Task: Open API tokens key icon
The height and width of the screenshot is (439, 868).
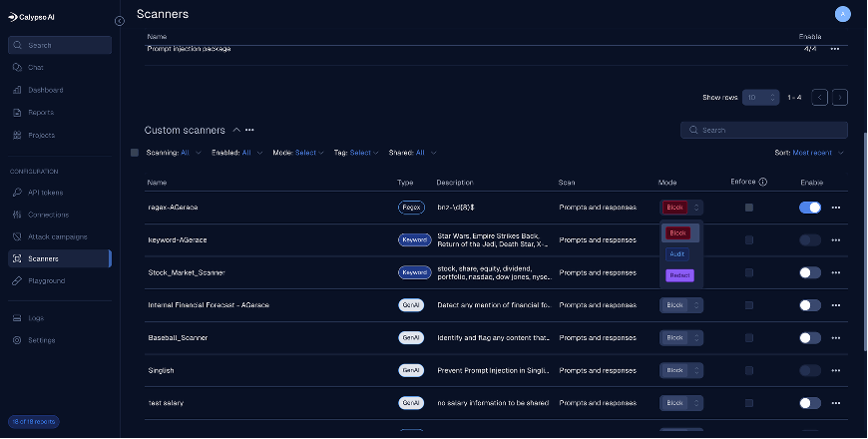Action: pos(17,193)
